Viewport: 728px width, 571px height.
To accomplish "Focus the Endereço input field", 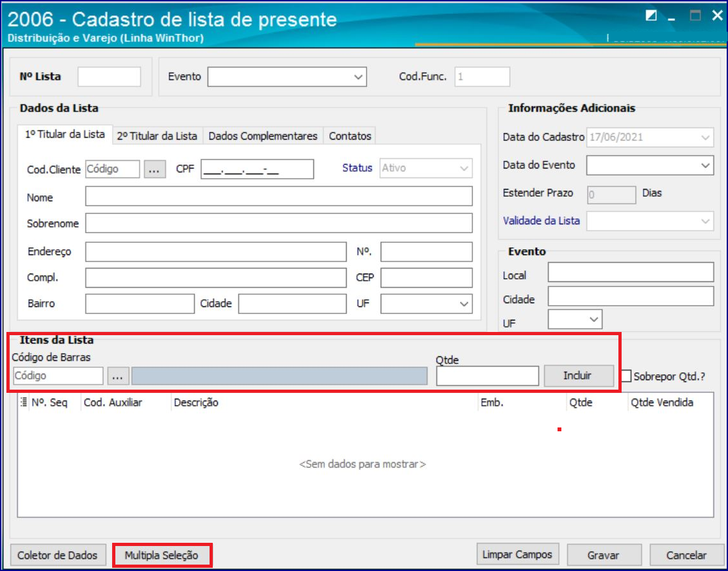I will [x=216, y=252].
